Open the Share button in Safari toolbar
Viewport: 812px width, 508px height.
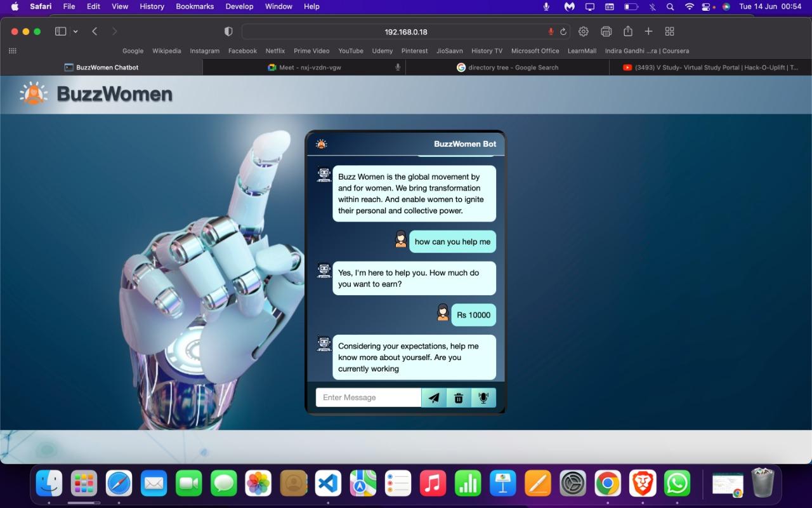pyautogui.click(x=628, y=31)
